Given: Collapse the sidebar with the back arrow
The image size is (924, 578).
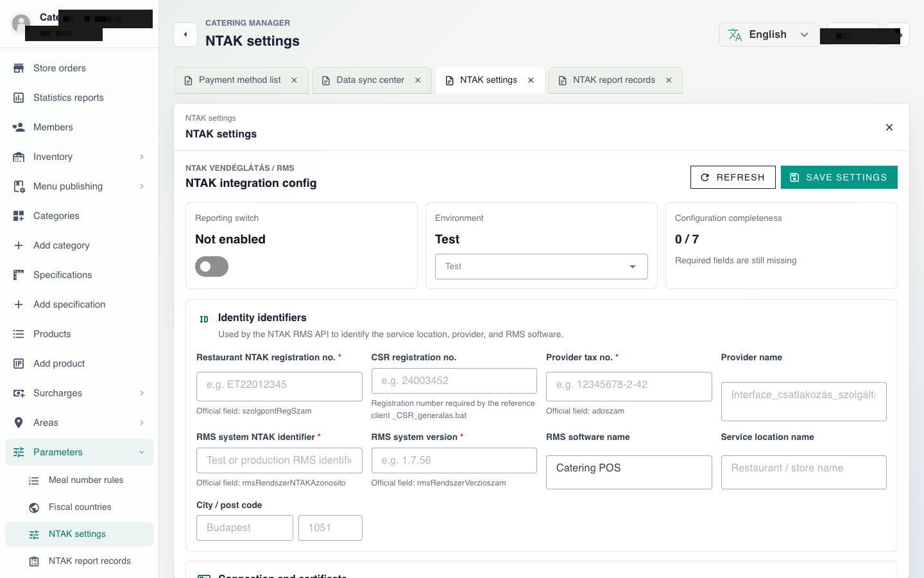Looking at the screenshot, I should click(x=185, y=35).
